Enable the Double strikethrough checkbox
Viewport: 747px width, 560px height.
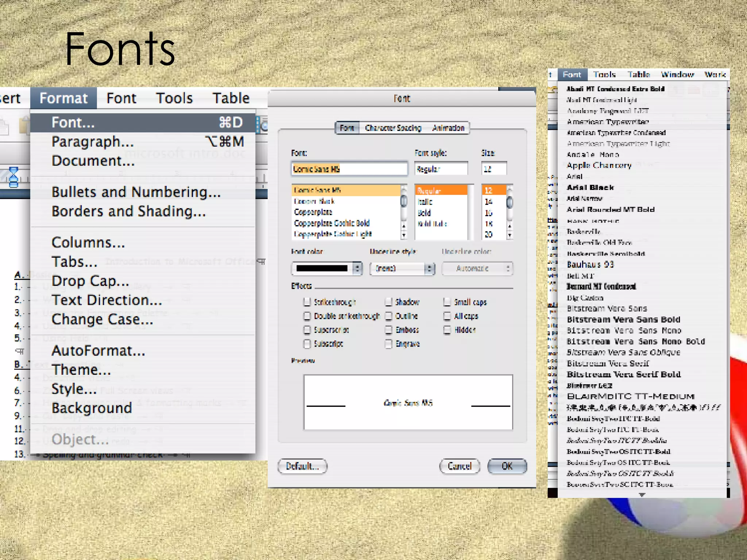point(307,316)
